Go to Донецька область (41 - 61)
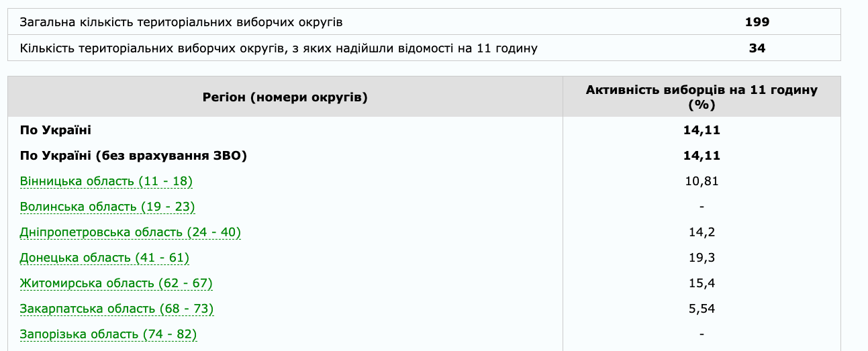Screen dimensions: 868x351 pyautogui.click(x=105, y=258)
